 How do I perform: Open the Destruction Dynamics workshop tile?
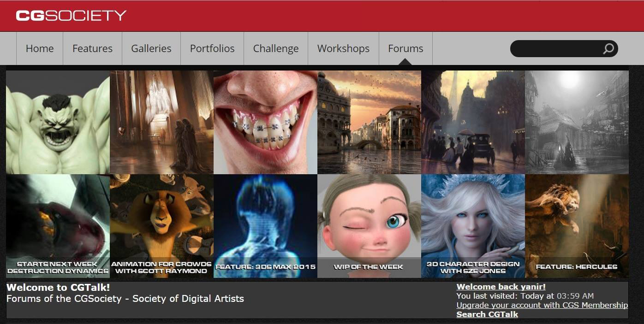point(58,226)
